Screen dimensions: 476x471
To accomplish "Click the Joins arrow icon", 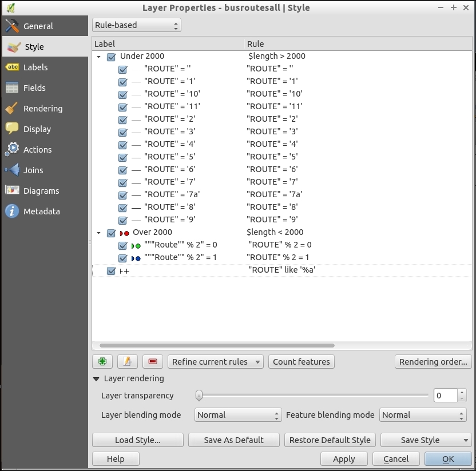I will coord(12,170).
